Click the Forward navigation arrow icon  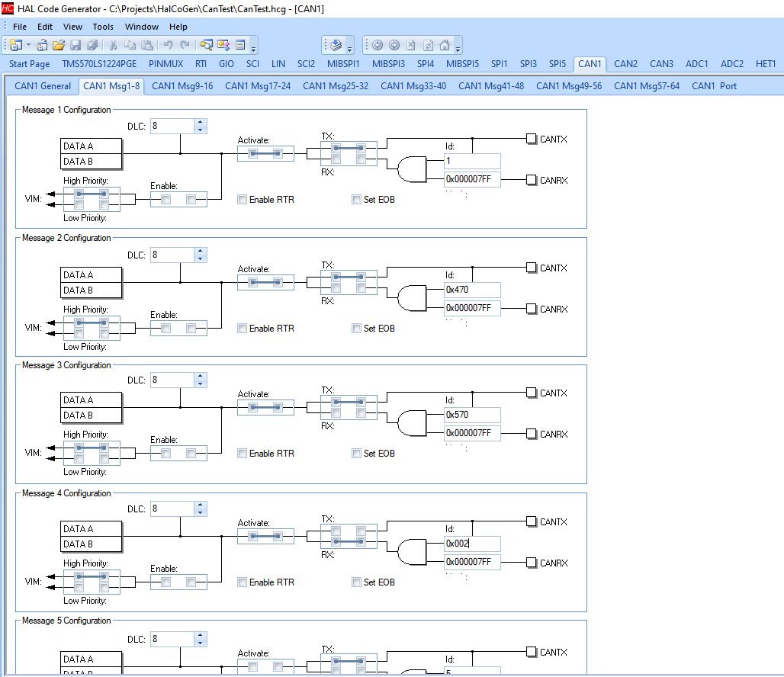(394, 46)
